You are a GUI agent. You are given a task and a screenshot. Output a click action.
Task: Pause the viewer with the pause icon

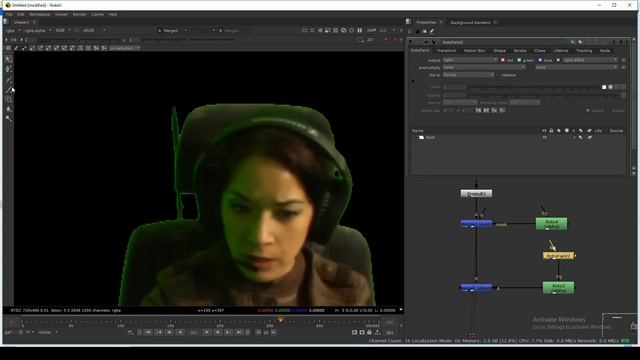(360, 30)
